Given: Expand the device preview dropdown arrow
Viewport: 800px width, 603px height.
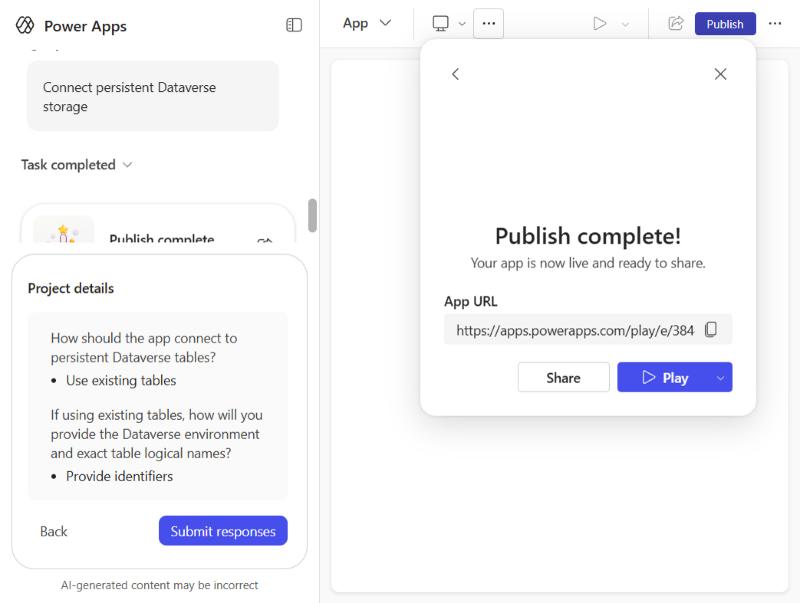Looking at the screenshot, I should (462, 23).
